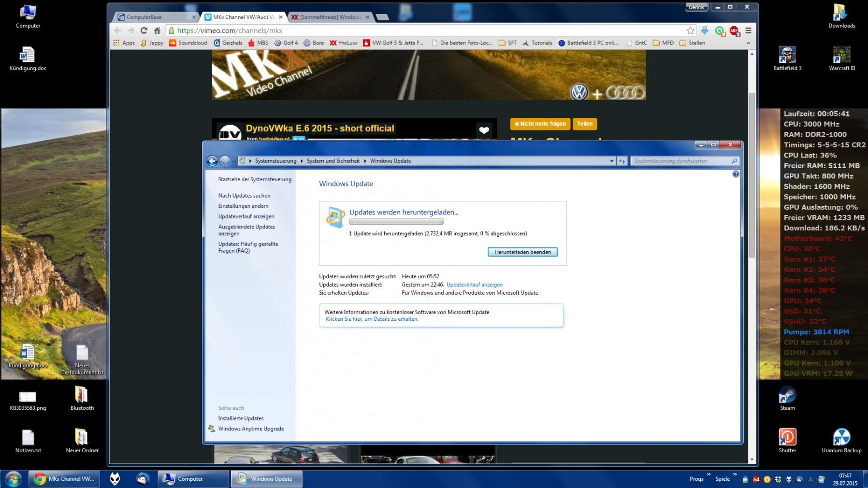Select the Uranium Backup desktop icon
Screen dimensions: 868x488
[841, 441]
